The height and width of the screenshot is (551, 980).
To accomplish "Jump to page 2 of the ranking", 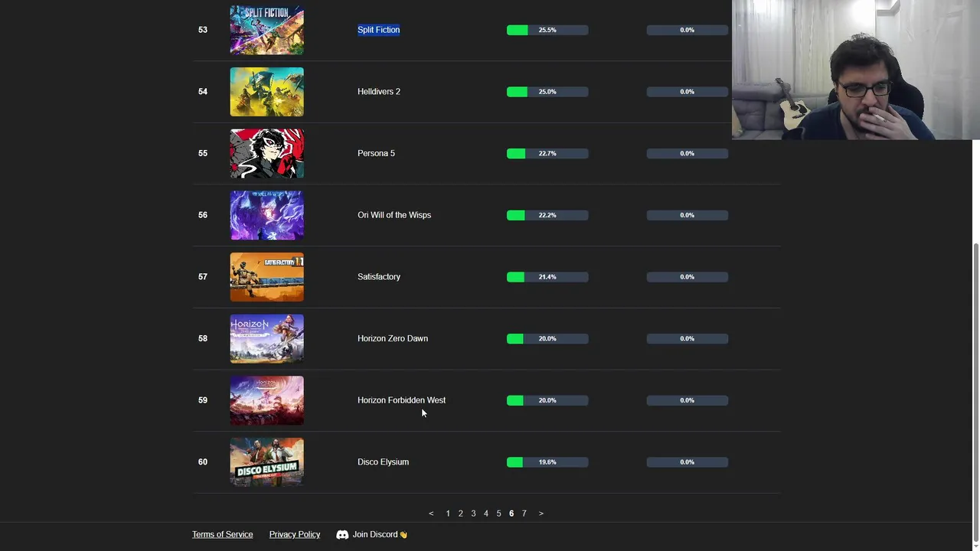I will click(460, 514).
